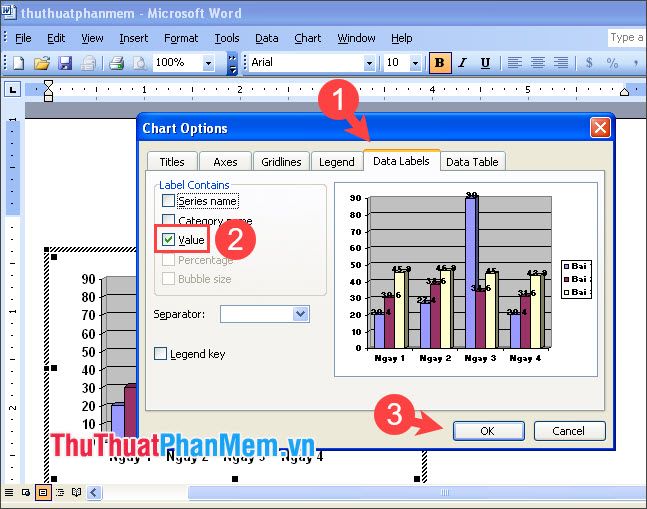The width and height of the screenshot is (647, 509).
Task: Align text right
Action: pyautogui.click(x=561, y=63)
